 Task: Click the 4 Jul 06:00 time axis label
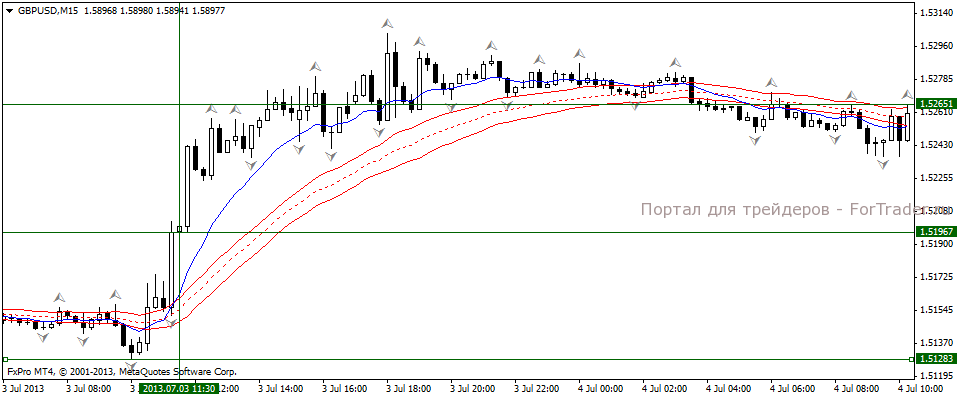point(793,388)
